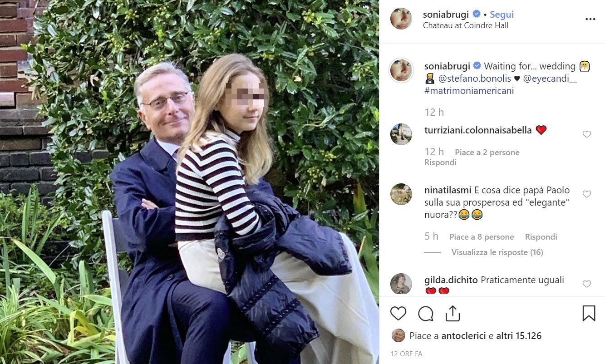Viewport: 605px width, 364px height.
Task: Open the #matrimoniamericani hashtag
Action: point(469,91)
